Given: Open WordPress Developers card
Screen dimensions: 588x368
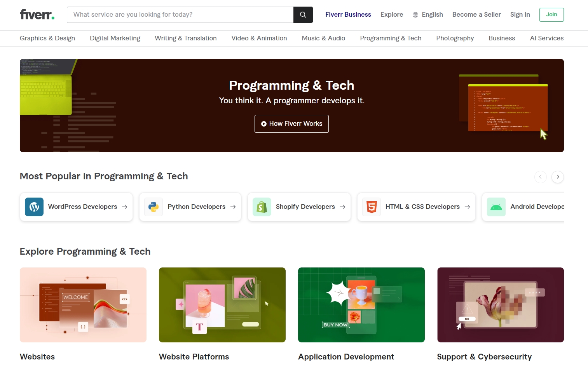Looking at the screenshot, I should 76,207.
